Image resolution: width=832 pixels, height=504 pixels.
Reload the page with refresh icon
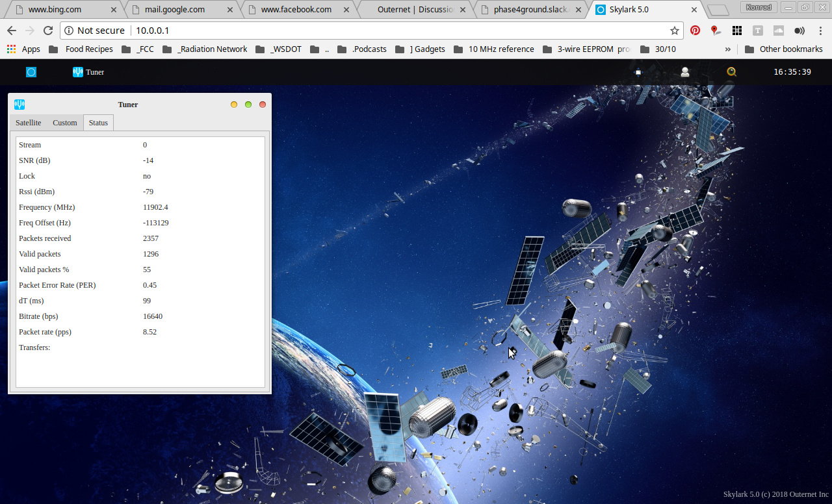tap(48, 31)
